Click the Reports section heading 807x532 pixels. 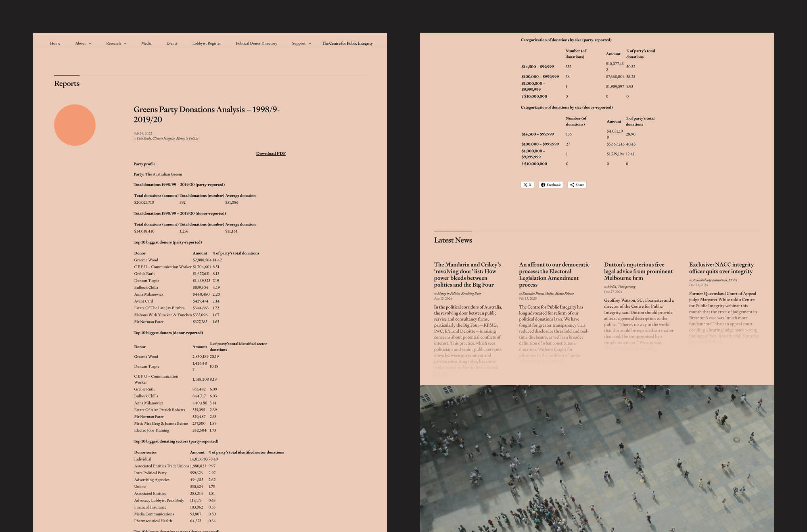pyautogui.click(x=67, y=83)
